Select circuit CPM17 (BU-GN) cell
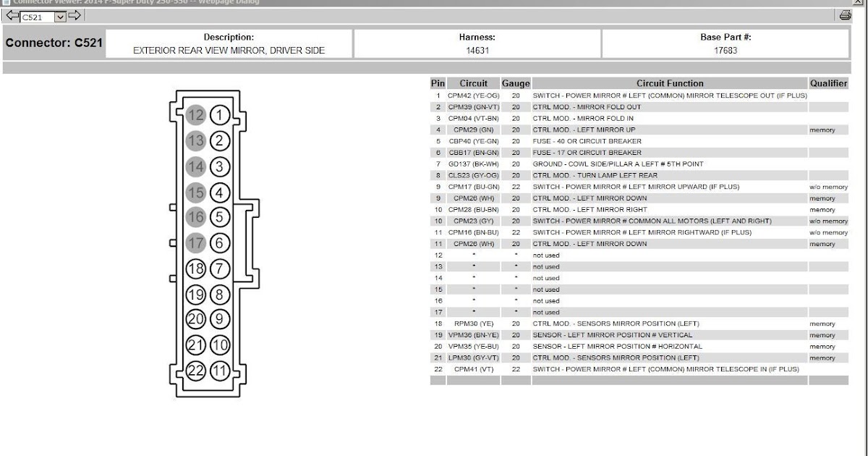868x456 pixels. [474, 187]
